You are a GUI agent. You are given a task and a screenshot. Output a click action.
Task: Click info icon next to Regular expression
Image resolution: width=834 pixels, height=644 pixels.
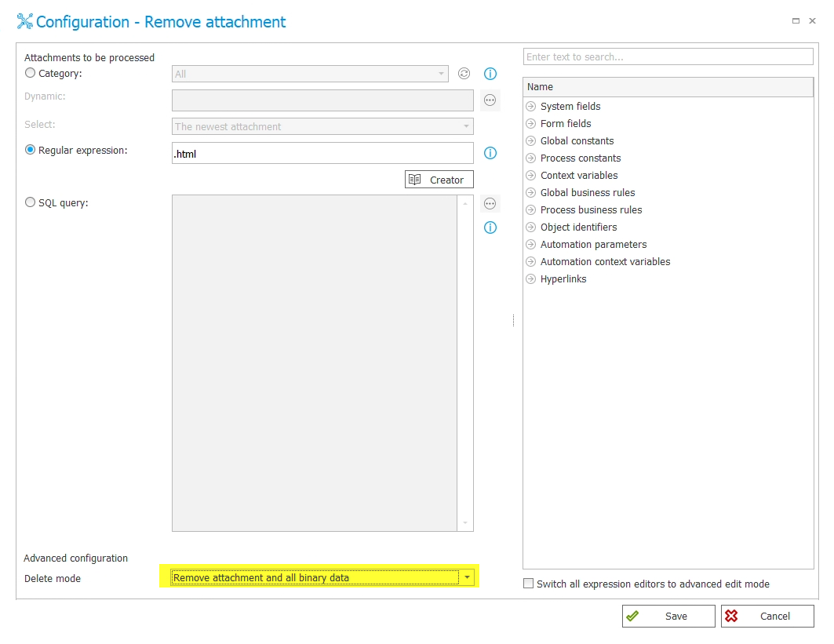point(490,153)
